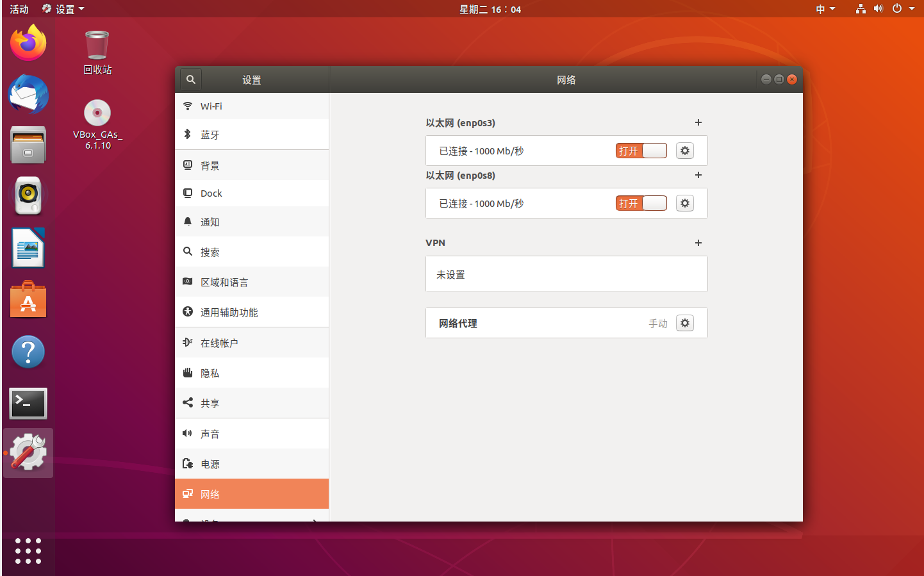Open the 设置 menu in top bar
The image size is (924, 576).
pyautogui.click(x=62, y=8)
